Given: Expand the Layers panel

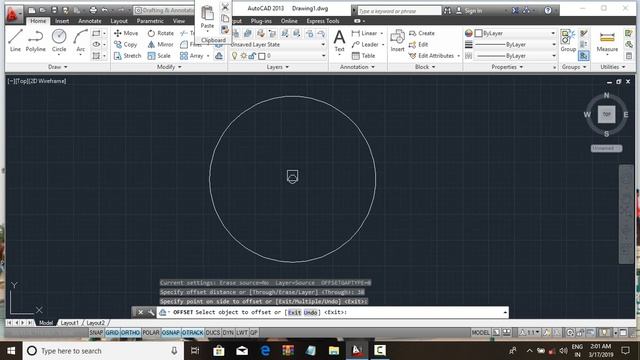Looking at the screenshot, I should pos(278,67).
